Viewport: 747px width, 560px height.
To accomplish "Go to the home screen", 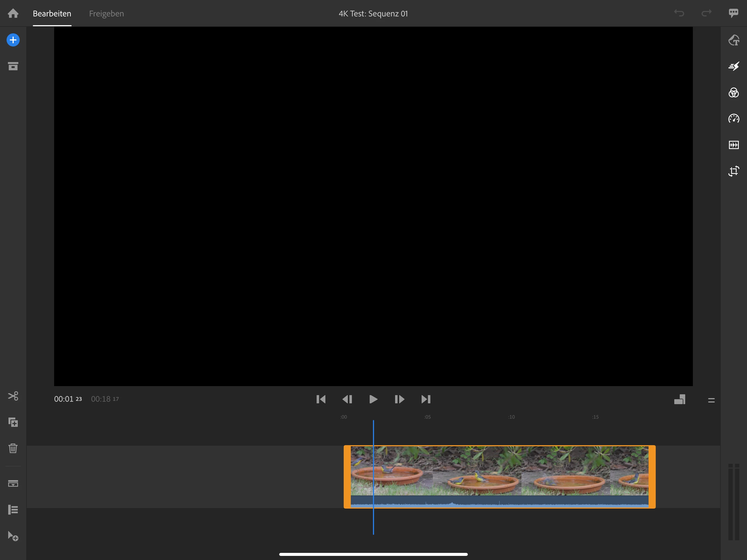I will (x=13, y=13).
